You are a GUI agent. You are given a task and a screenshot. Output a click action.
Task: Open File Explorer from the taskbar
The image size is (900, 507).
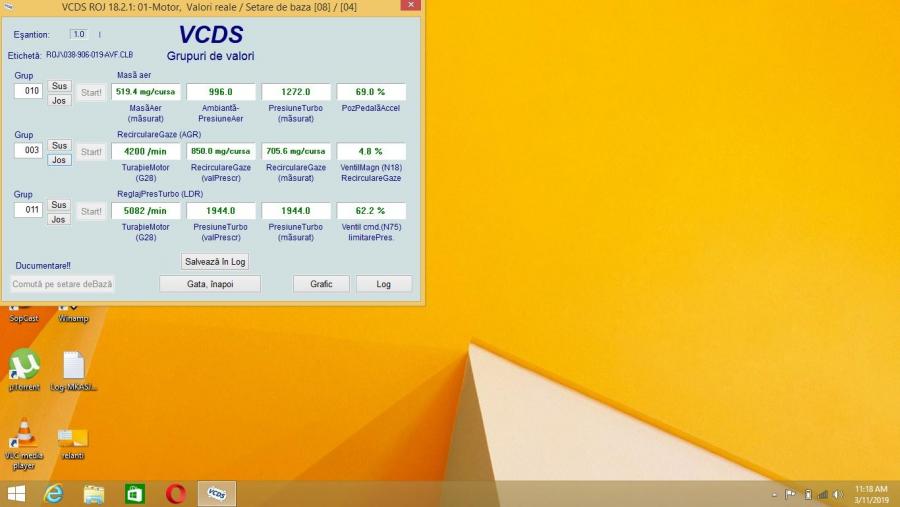point(94,494)
